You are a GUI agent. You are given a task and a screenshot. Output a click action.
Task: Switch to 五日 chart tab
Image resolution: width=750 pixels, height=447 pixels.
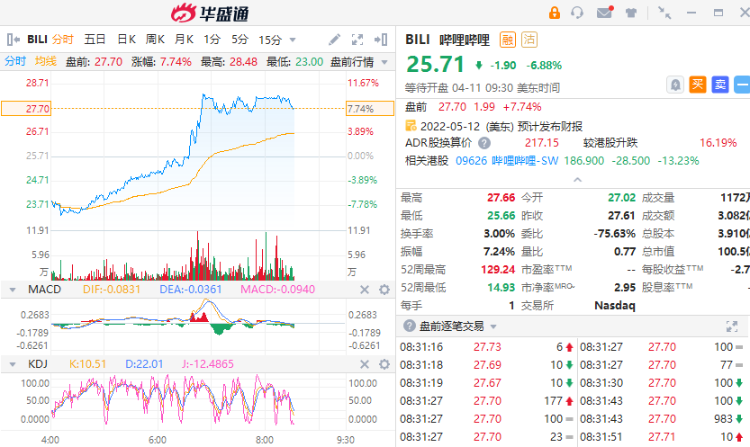point(95,39)
